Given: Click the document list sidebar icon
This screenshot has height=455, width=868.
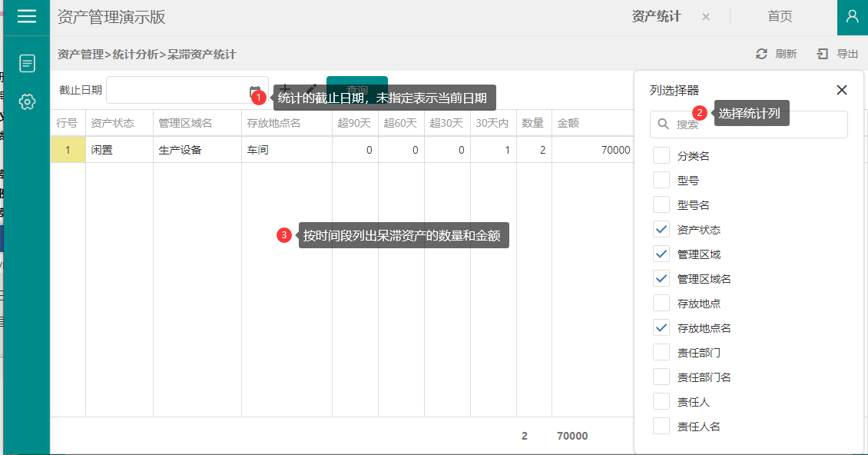Looking at the screenshot, I should pyautogui.click(x=27, y=63).
